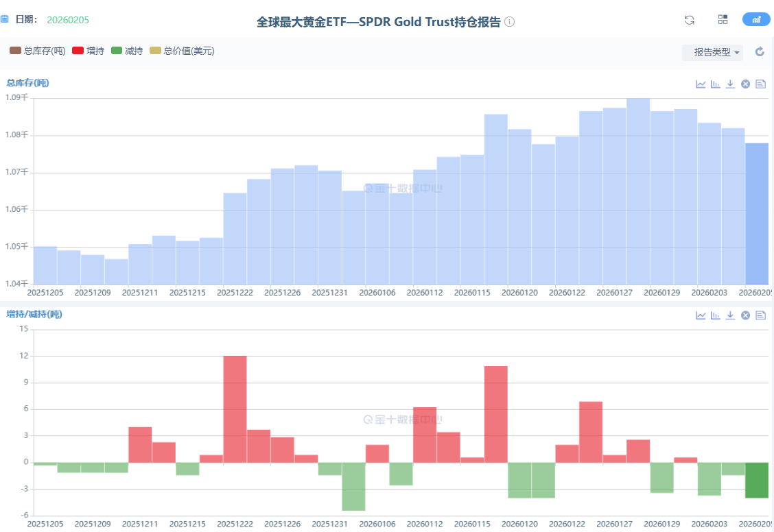Download the 增持/减持 chart image

730,315
